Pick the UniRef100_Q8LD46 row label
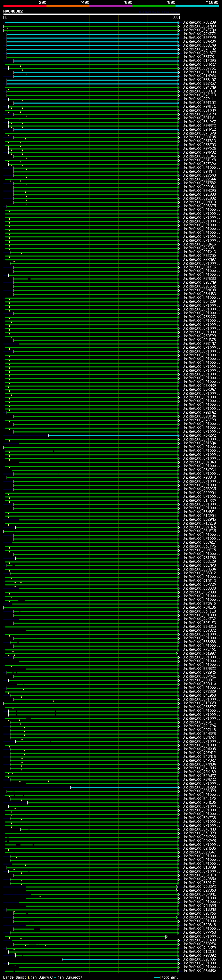The image size is (222, 980). pos(199,156)
